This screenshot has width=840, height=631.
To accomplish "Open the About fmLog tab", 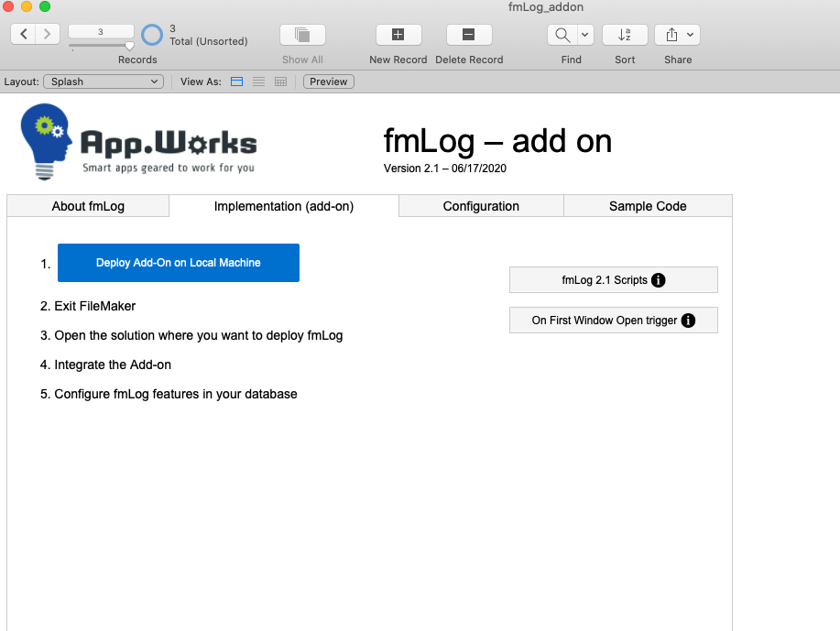I will tap(88, 206).
